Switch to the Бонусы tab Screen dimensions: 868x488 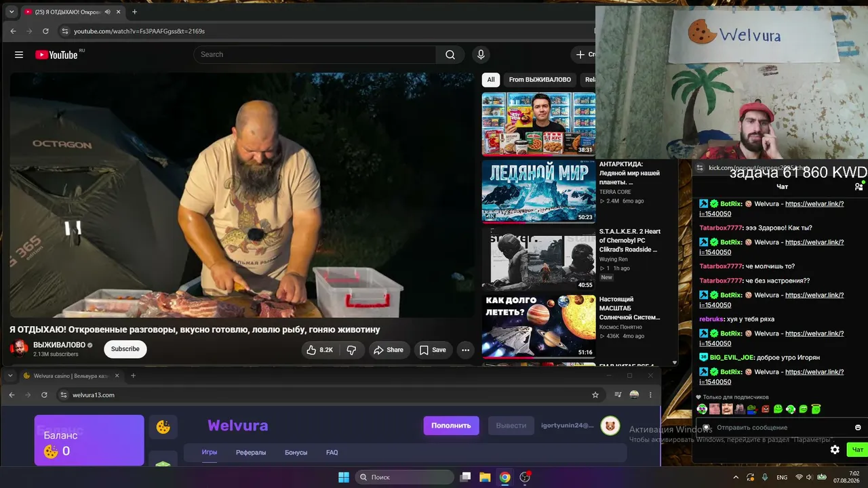[296, 452]
